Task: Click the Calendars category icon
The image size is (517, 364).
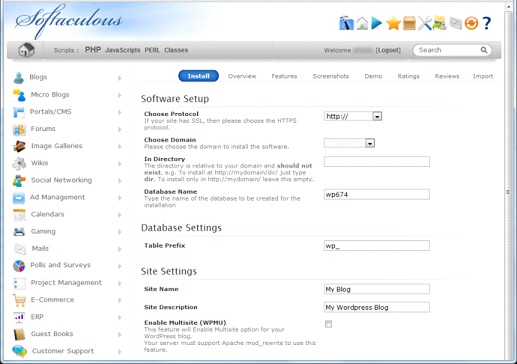Action: click(x=19, y=215)
